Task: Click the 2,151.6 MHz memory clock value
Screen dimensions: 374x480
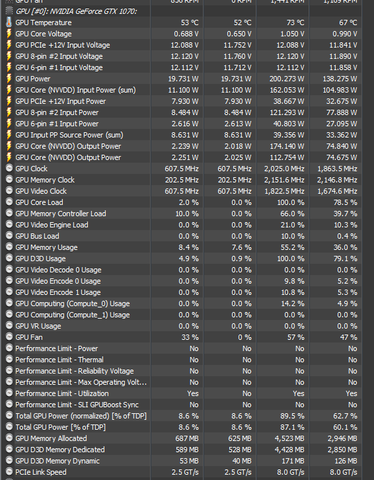Action: pos(284,180)
